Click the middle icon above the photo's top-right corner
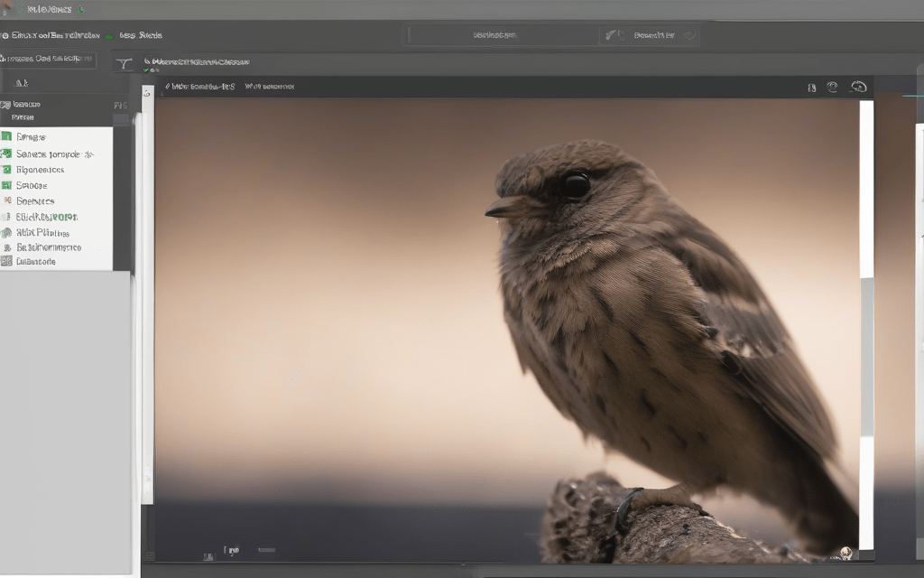 (x=832, y=87)
